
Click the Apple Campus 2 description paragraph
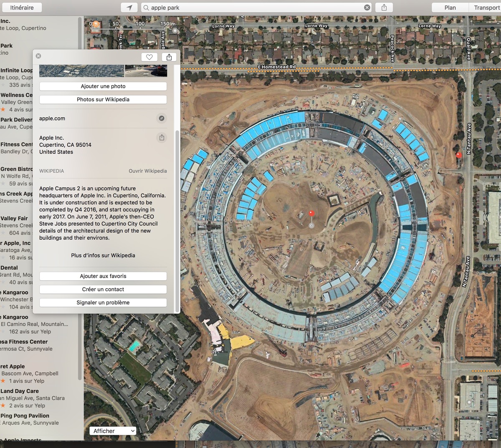(x=103, y=213)
